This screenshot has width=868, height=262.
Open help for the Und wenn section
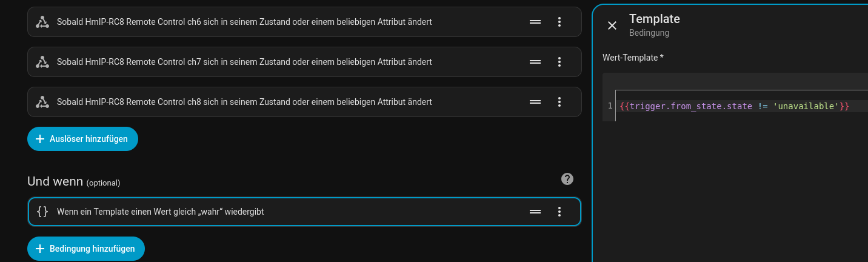[567, 179]
